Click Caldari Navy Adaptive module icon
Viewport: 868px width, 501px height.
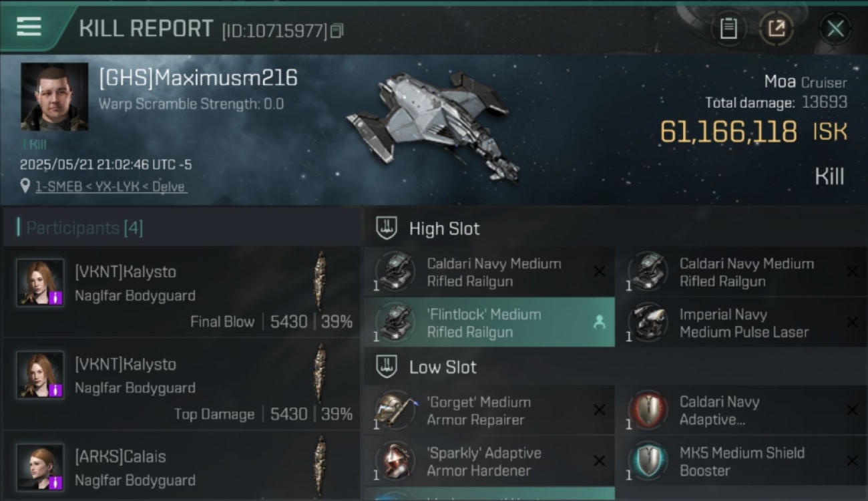pyautogui.click(x=647, y=411)
